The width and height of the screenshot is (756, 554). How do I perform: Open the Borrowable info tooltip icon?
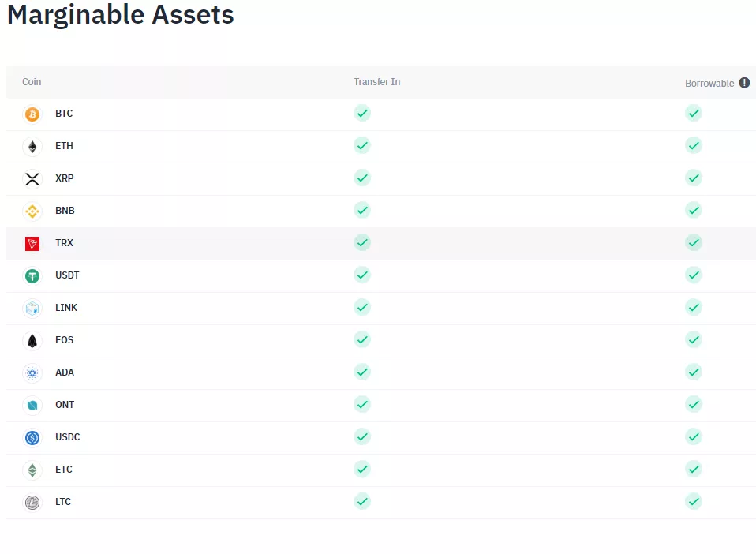click(x=744, y=82)
